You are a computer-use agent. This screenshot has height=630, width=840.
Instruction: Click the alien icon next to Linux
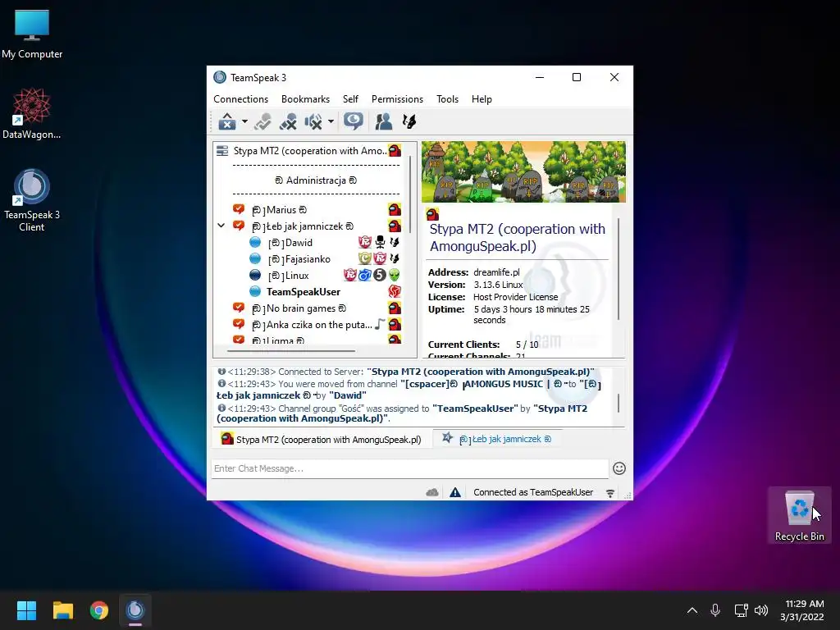click(395, 276)
